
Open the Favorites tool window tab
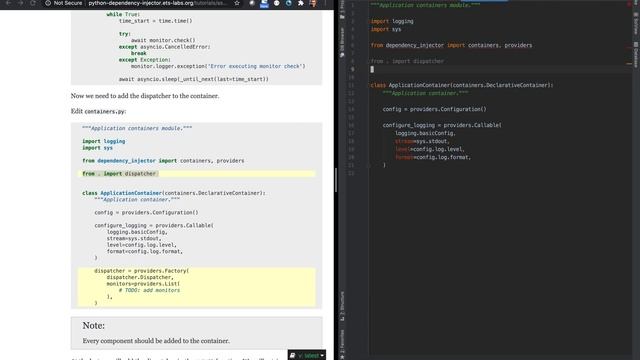(x=342, y=344)
